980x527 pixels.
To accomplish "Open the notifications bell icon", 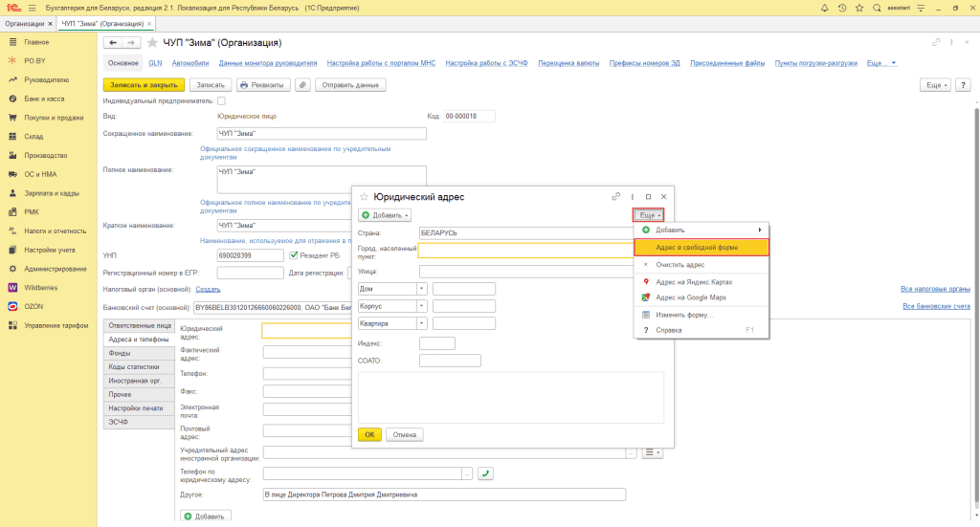I will 823,8.
